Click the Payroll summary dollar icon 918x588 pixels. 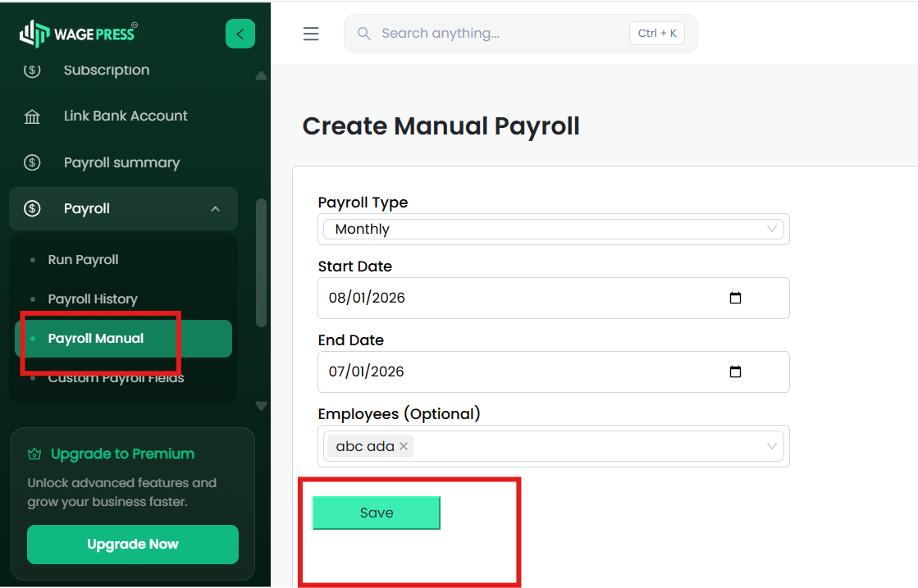pyautogui.click(x=32, y=162)
